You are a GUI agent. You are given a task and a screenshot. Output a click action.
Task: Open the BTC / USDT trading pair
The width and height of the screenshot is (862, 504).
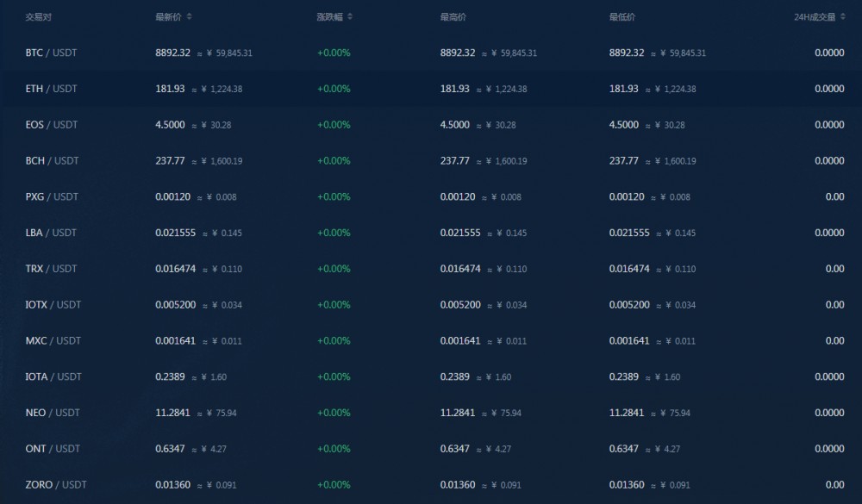point(52,53)
